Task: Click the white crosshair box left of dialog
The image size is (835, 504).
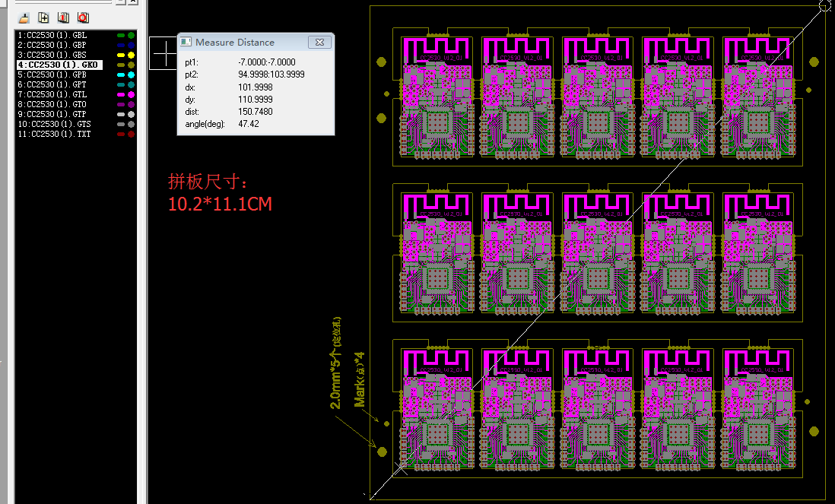Action: click(164, 53)
